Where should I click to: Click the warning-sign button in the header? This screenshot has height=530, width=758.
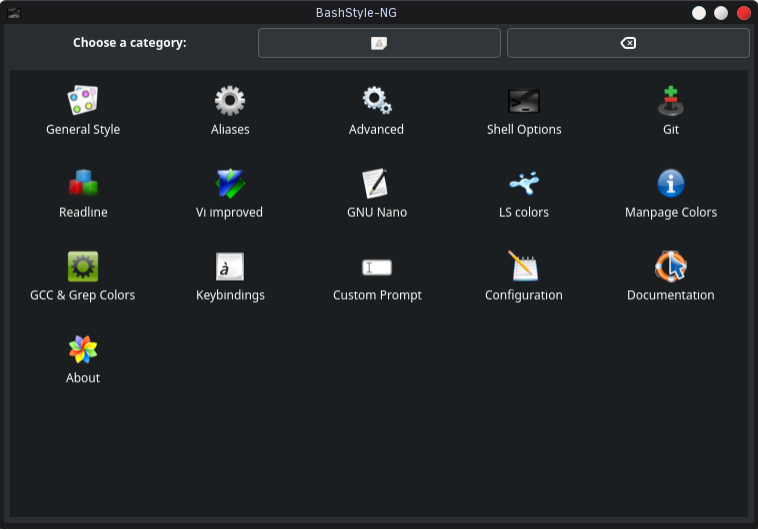[x=379, y=43]
